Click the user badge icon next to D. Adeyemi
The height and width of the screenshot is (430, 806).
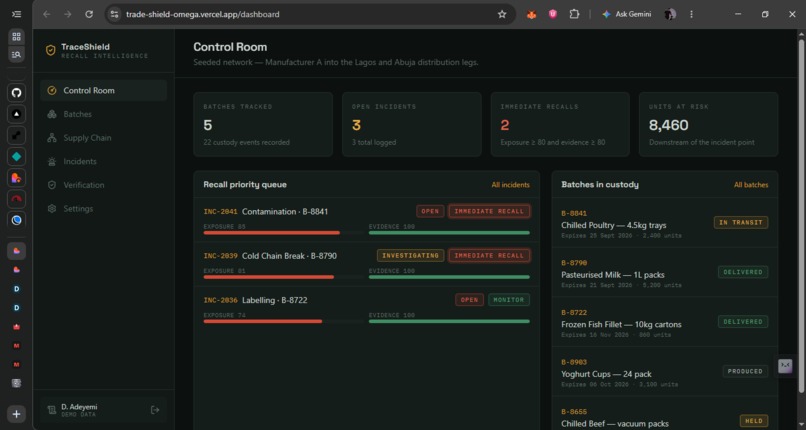coord(51,410)
